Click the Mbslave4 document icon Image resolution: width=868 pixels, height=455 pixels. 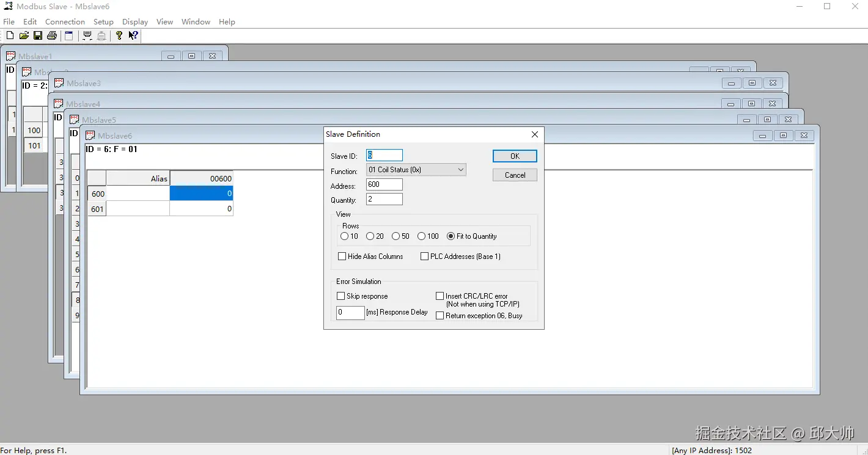59,104
